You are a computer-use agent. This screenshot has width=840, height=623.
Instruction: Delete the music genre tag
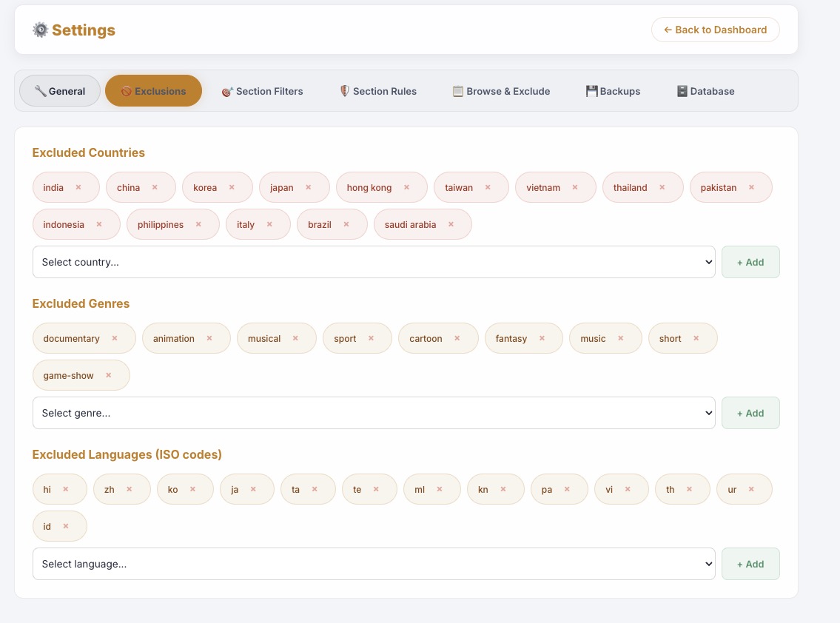coord(621,339)
